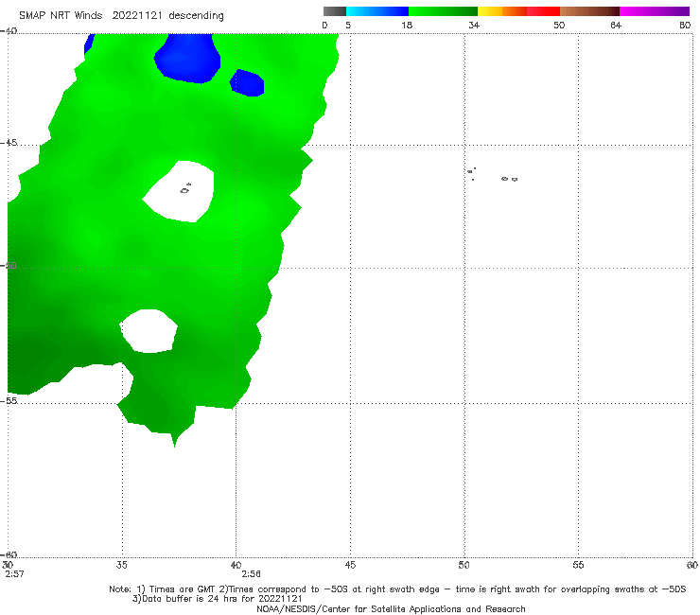Click the cyan-to-blue segment of the color bar
Image resolution: width=700 pixels, height=615 pixels.
(377, 11)
